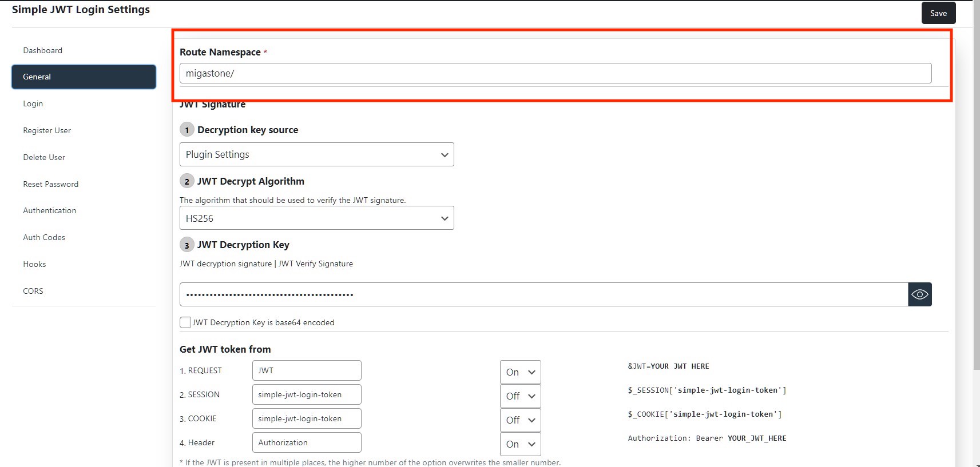Open the Reset Password section

click(x=51, y=184)
